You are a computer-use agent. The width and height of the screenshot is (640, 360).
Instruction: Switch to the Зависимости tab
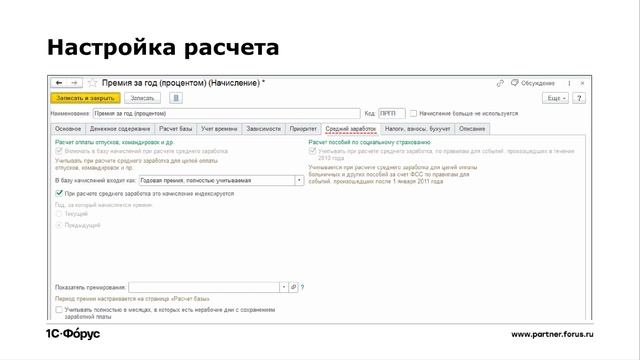(x=264, y=129)
